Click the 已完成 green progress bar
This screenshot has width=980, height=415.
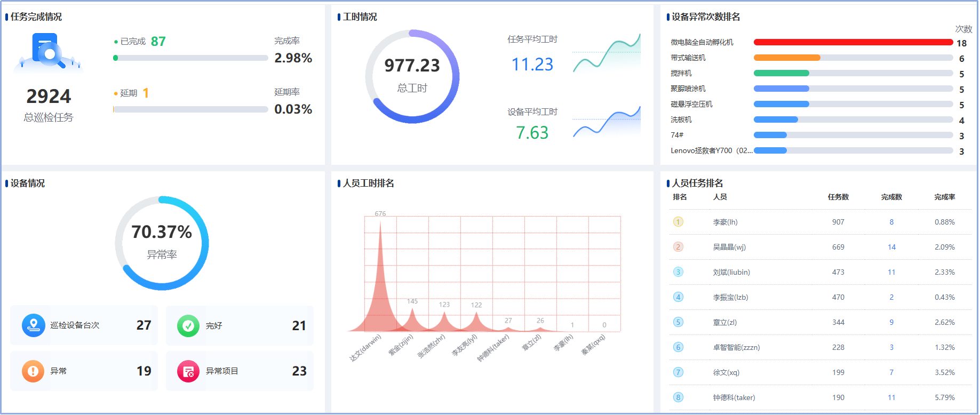click(x=190, y=58)
